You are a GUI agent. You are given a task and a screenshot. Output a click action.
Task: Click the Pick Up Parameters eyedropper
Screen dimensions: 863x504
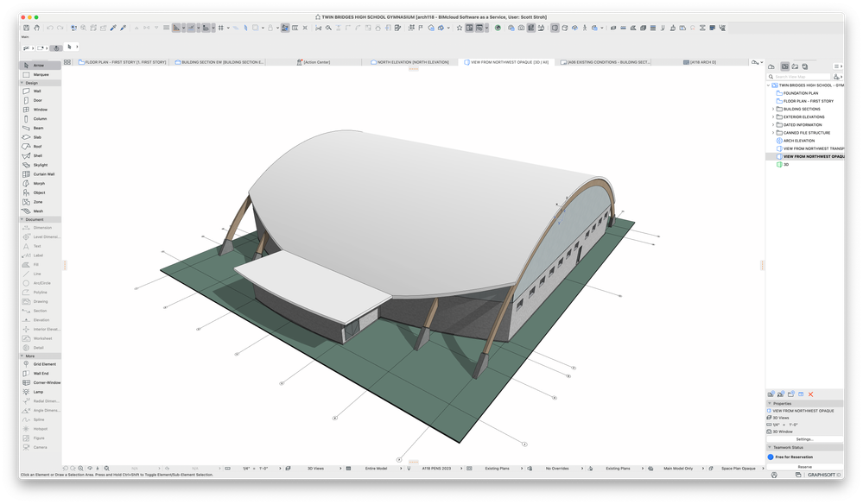tap(113, 28)
